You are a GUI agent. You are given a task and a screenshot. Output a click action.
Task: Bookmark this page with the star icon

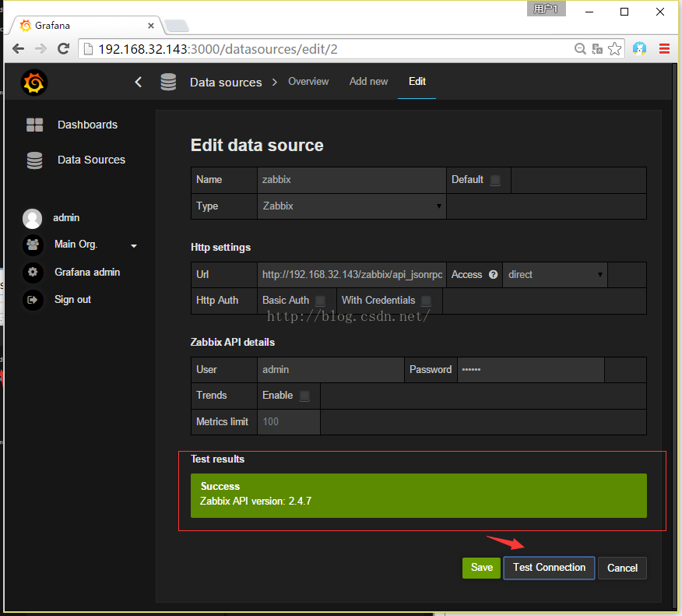pos(614,49)
